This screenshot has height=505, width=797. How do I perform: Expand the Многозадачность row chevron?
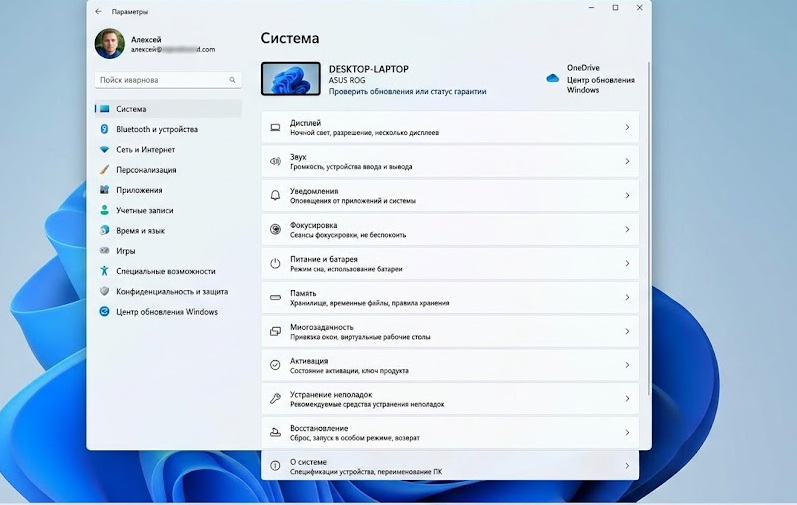point(627,331)
